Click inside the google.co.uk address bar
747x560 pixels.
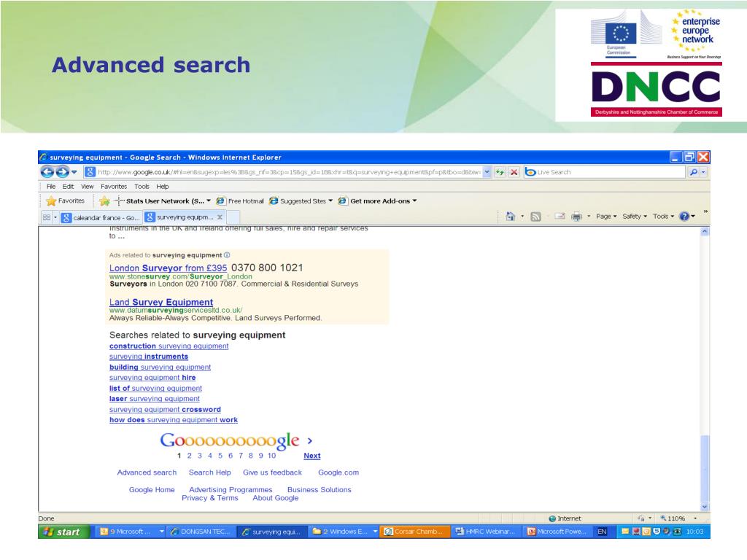(x=289, y=172)
